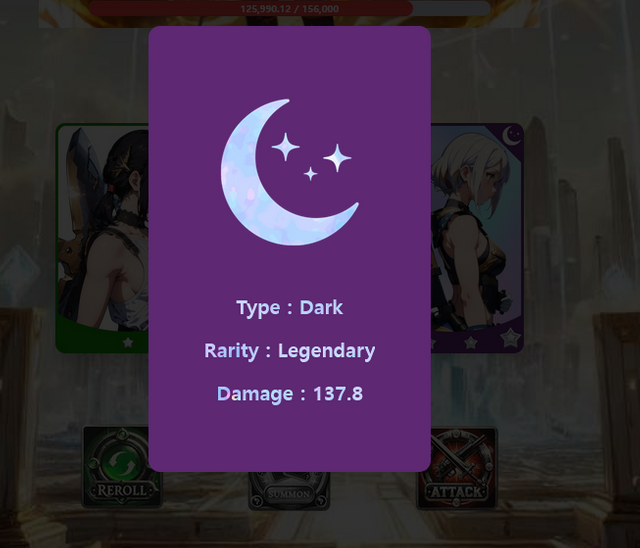Click the star on the green card
Screen dimensions: 640x548
[x=128, y=342]
